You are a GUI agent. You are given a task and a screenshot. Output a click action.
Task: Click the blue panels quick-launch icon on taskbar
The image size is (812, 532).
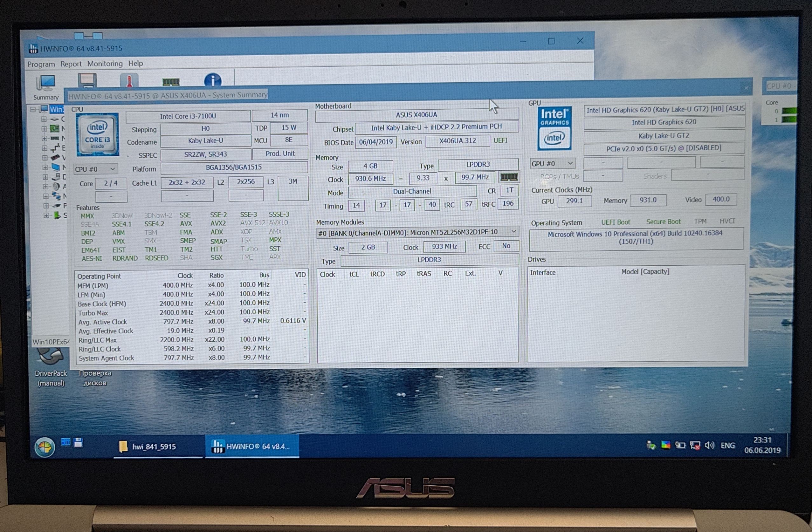pyautogui.click(x=65, y=442)
